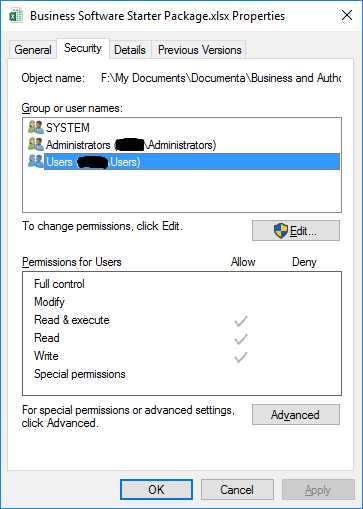Go to Previous Versions tab
Image resolution: width=363 pixels, height=509 pixels.
point(199,50)
